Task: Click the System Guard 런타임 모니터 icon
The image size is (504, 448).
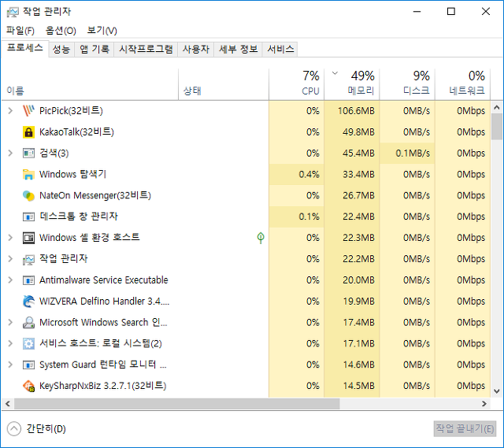Action: 28,365
